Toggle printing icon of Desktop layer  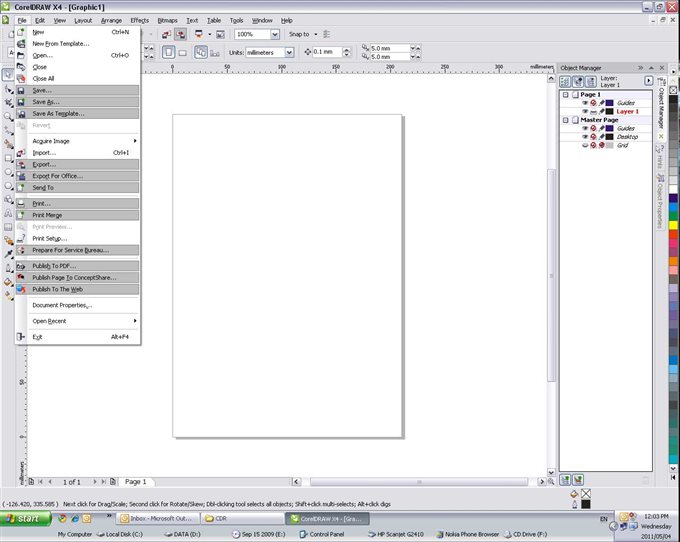(593, 137)
